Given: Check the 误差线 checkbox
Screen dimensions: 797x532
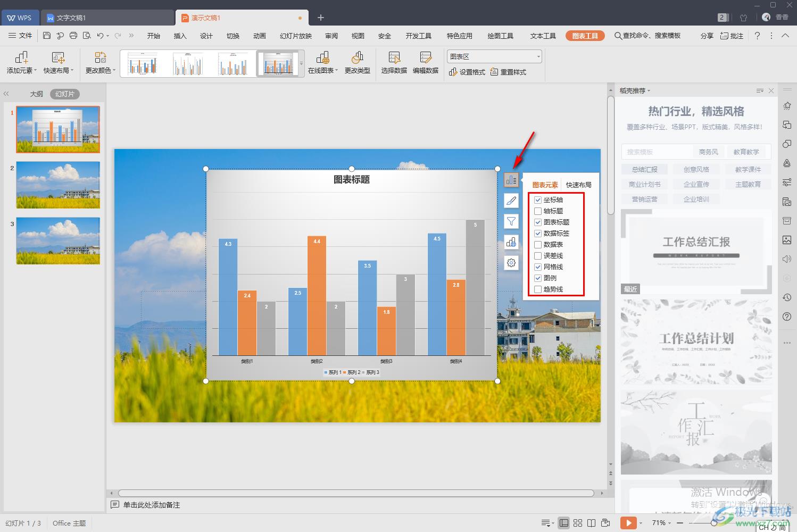Looking at the screenshot, I should click(538, 256).
